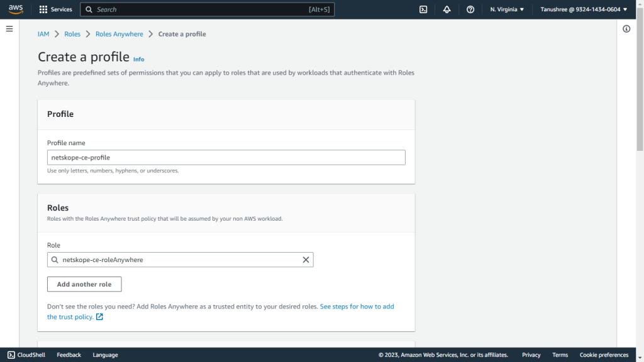The height and width of the screenshot is (362, 644).
Task: Launch CloudShell from the top bar icon
Action: click(x=423, y=9)
